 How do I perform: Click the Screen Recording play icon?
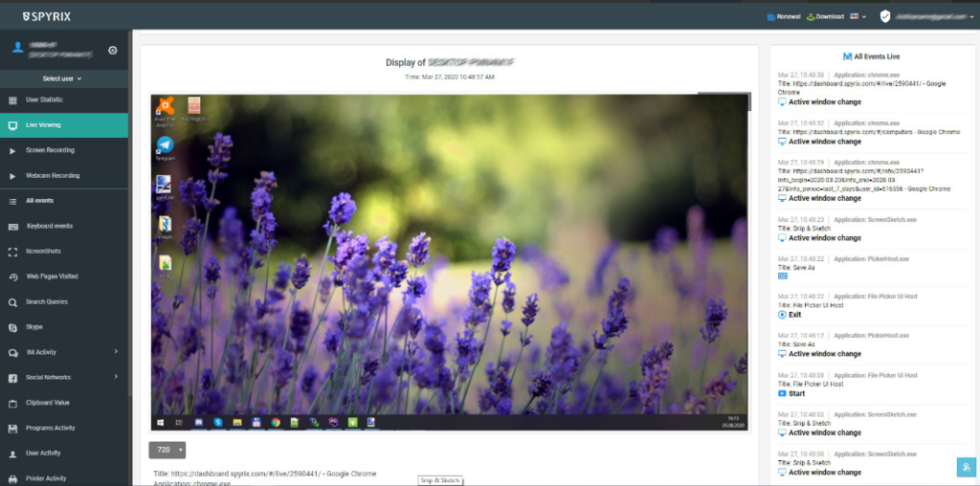coord(12,150)
